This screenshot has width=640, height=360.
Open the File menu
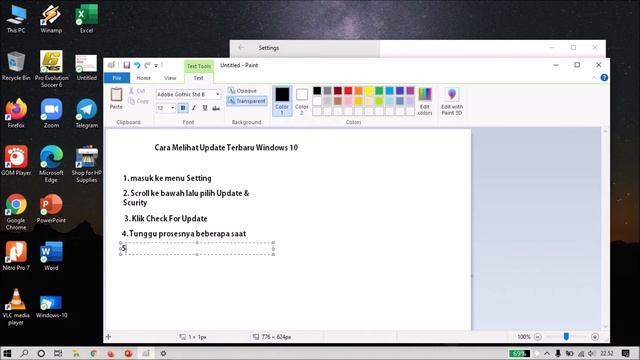coord(117,78)
